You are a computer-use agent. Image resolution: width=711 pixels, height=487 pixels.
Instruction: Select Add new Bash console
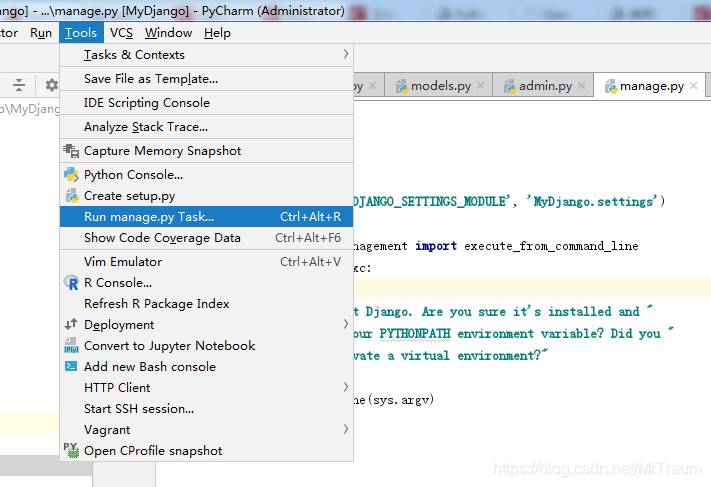pyautogui.click(x=206, y=367)
